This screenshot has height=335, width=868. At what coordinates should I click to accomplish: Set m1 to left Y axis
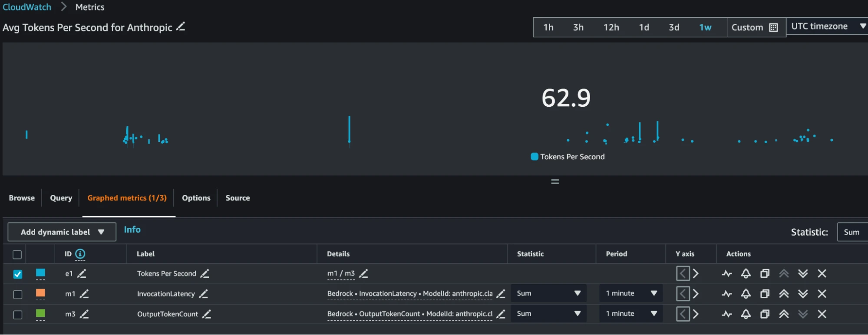pos(683,294)
